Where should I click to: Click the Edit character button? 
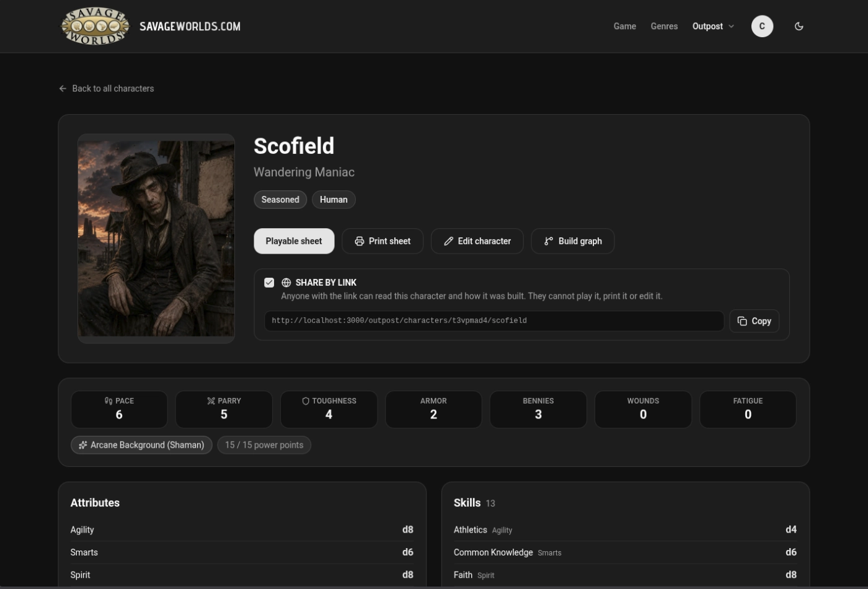pyautogui.click(x=477, y=241)
